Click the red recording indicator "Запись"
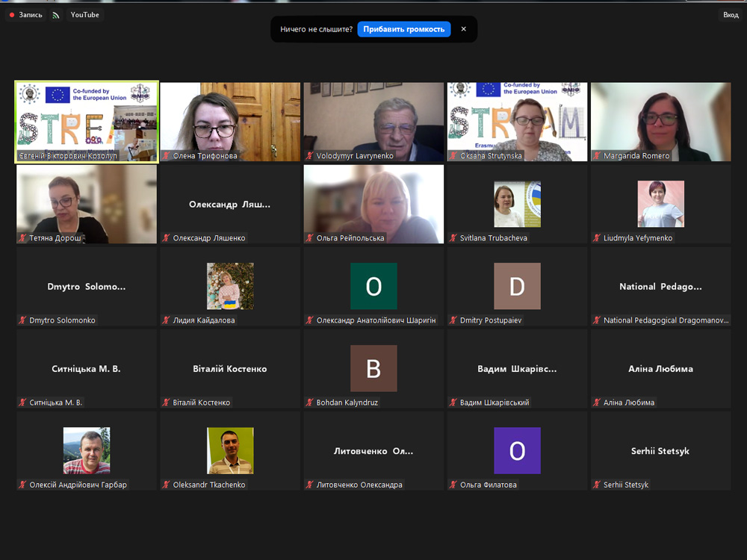 coord(25,15)
